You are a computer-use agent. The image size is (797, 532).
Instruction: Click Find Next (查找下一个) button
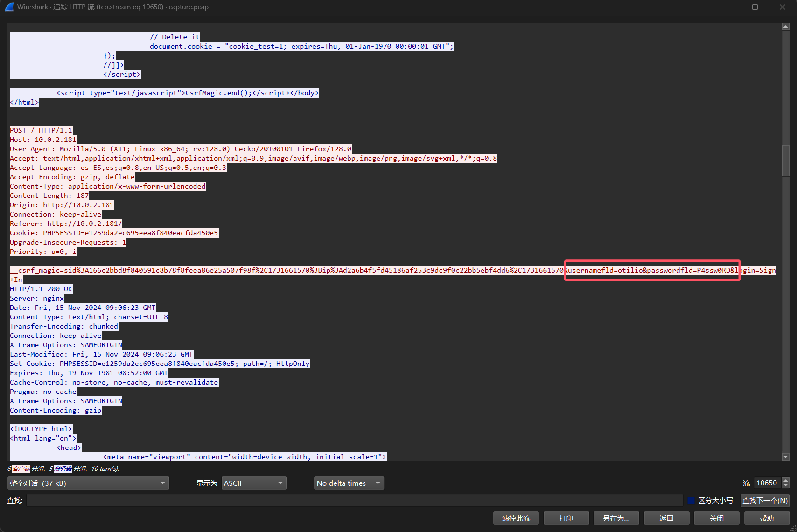(765, 501)
